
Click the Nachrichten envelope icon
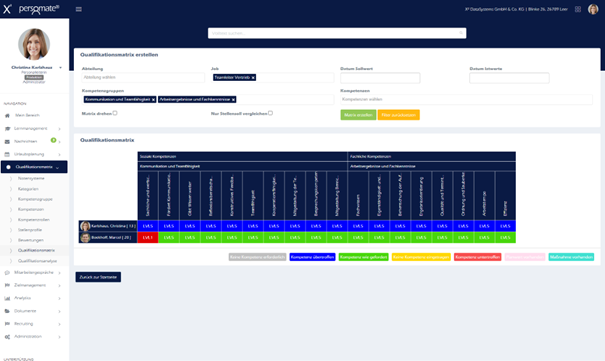7,142
